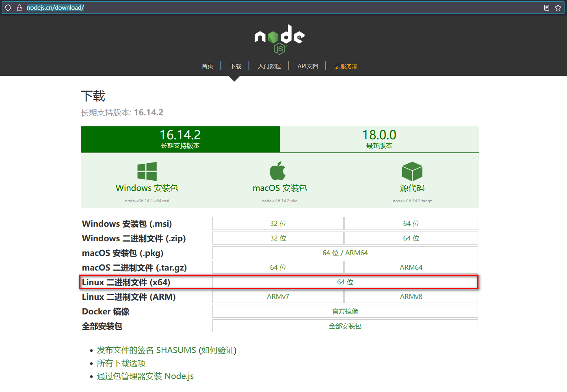This screenshot has height=392, width=567.
Task: Go to 首页 in the navigation
Action: (x=208, y=66)
